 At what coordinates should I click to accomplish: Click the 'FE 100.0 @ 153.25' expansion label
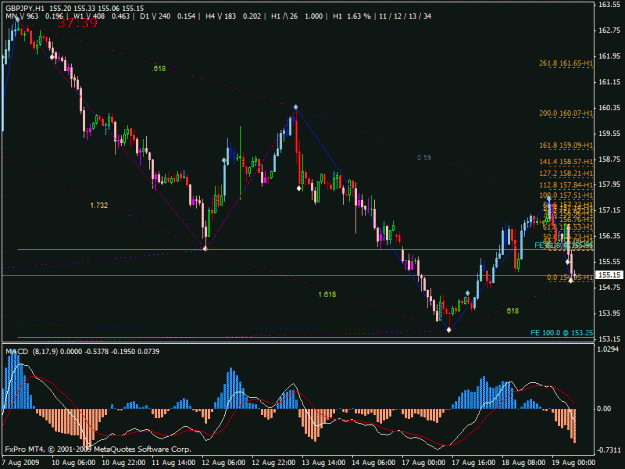(x=562, y=333)
